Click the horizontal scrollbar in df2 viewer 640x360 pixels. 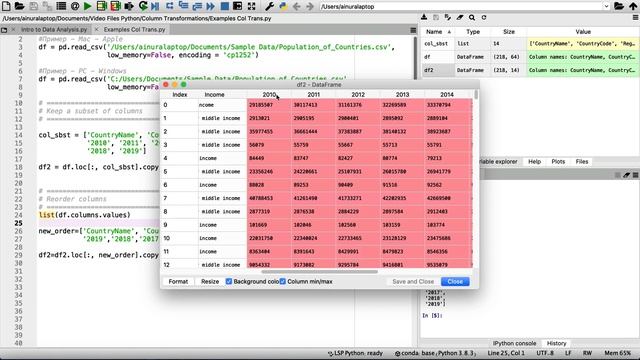pos(320,271)
